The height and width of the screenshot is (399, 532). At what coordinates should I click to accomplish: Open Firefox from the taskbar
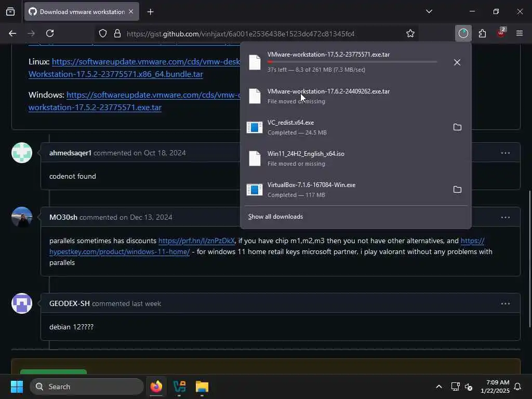156,387
